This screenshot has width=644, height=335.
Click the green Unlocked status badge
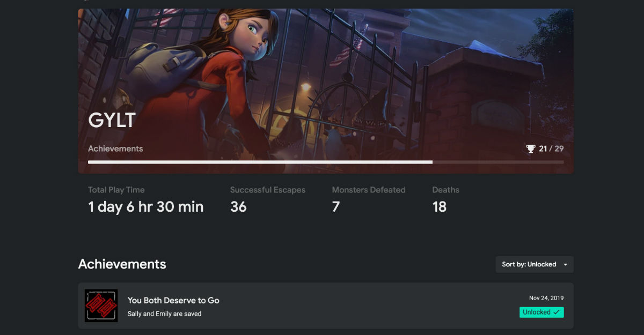pos(541,312)
